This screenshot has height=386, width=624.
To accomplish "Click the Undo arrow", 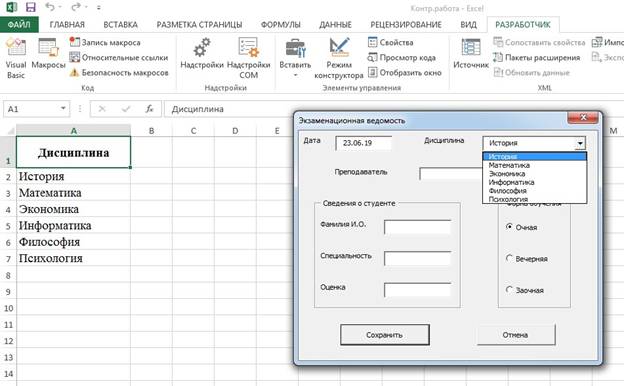I will [50, 7].
